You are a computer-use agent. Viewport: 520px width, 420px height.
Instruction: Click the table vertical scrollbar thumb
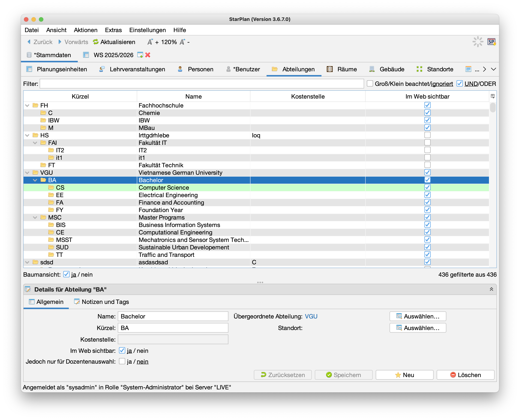pyautogui.click(x=493, y=108)
